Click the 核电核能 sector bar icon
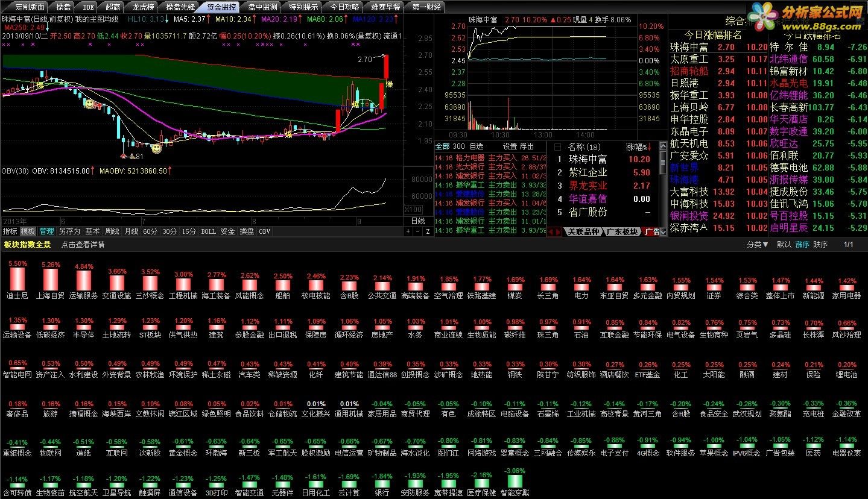868x499 pixels. click(316, 285)
